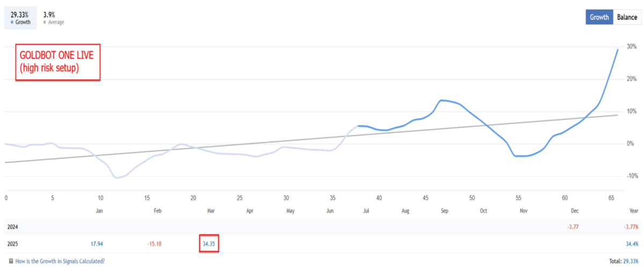Click the Year column header

click(x=633, y=211)
